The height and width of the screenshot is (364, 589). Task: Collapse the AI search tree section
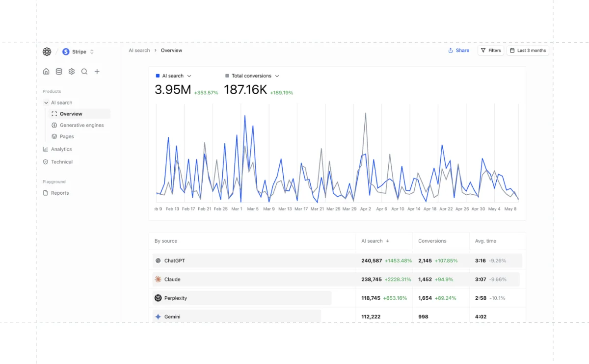tap(46, 103)
